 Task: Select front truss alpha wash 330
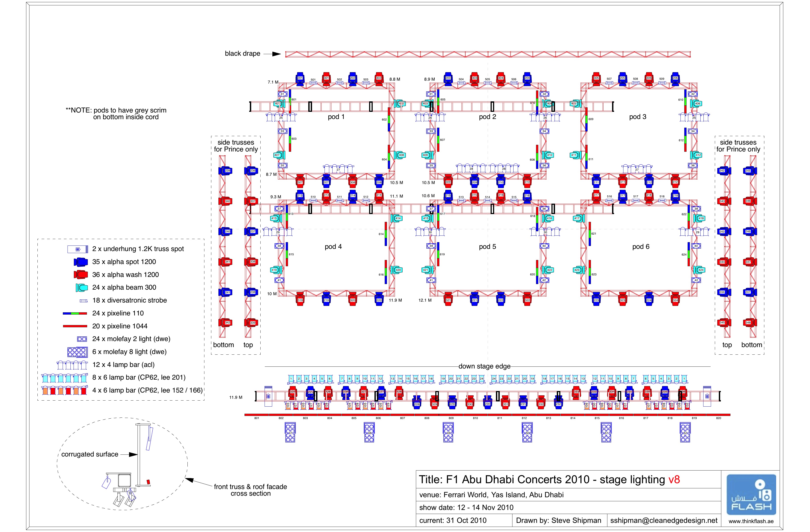point(470,402)
